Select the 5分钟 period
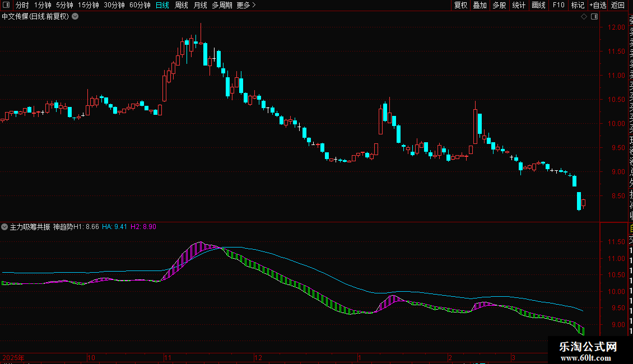633x364 pixels. tap(64, 5)
